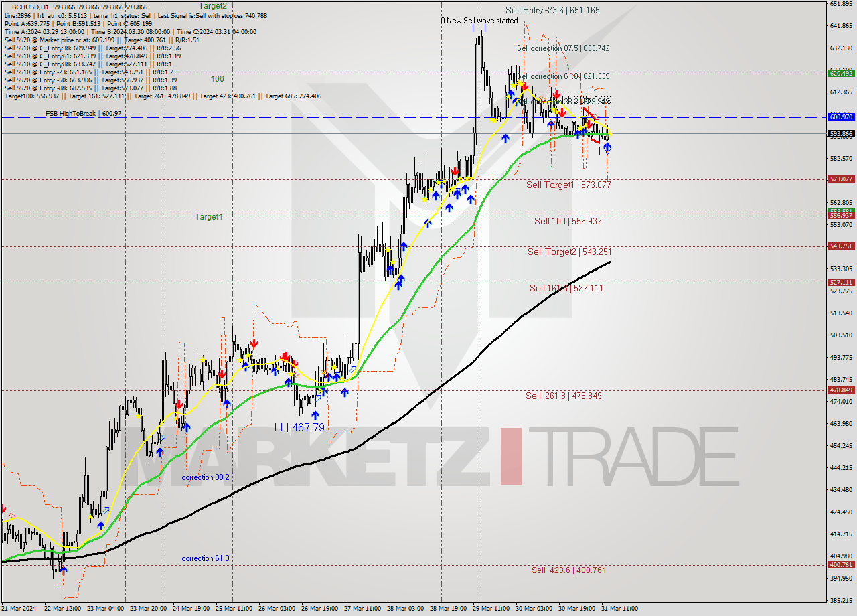
Task: Select the 'Sell 100 | 556.937' label
Action: pos(568,221)
